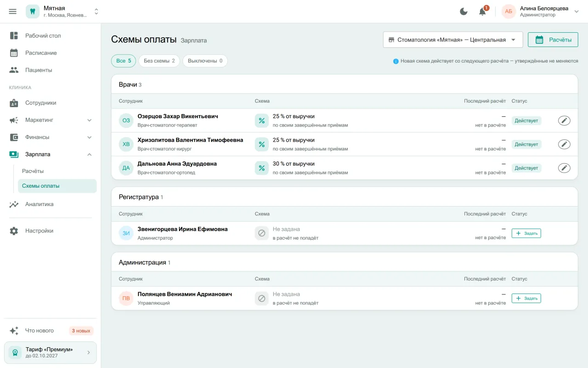Open Аналитика in sidebar

pyautogui.click(x=51, y=204)
